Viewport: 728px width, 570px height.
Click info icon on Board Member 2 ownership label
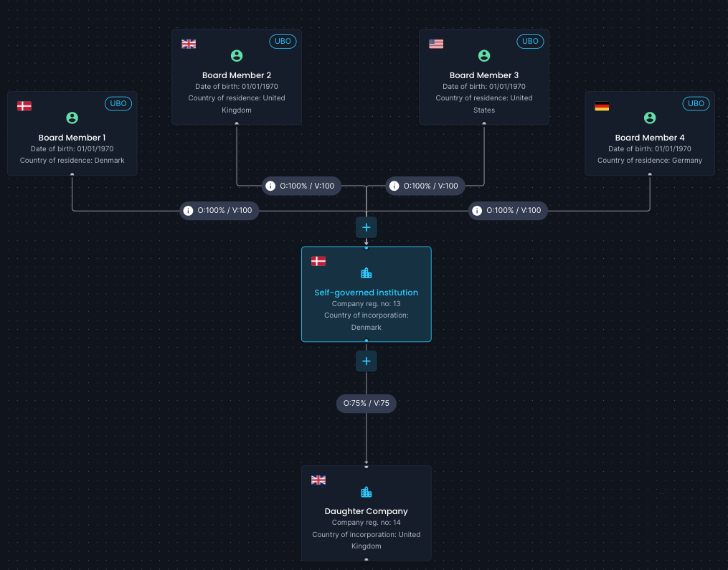tap(270, 186)
